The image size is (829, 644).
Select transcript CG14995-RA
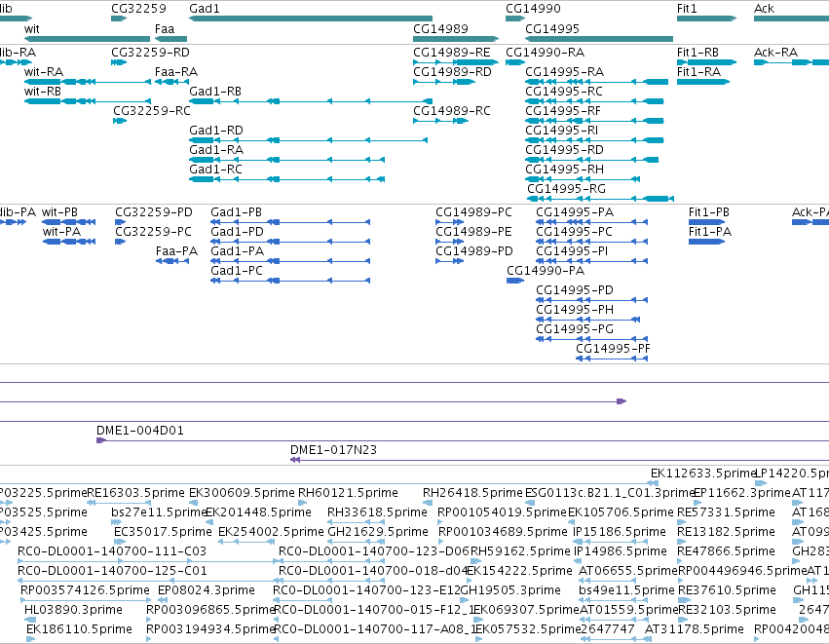[x=596, y=82]
